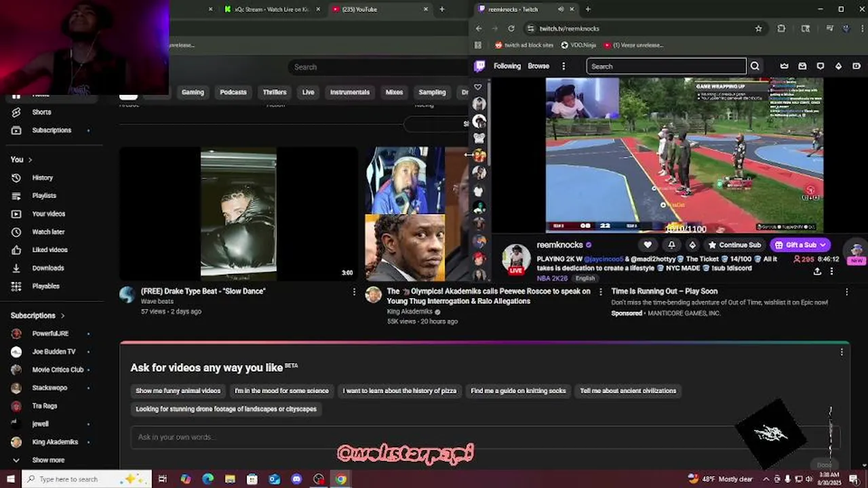Select the Podcasts filter chip
The width and height of the screenshot is (868, 488).
click(233, 92)
